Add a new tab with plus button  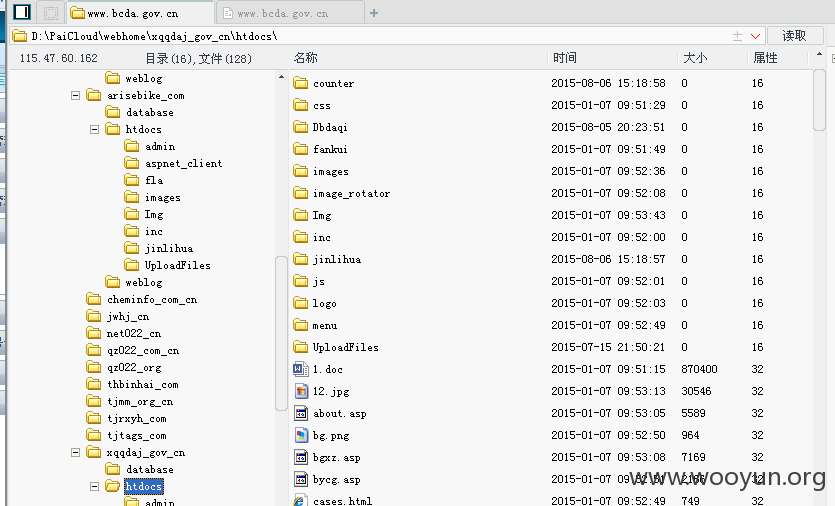point(374,13)
